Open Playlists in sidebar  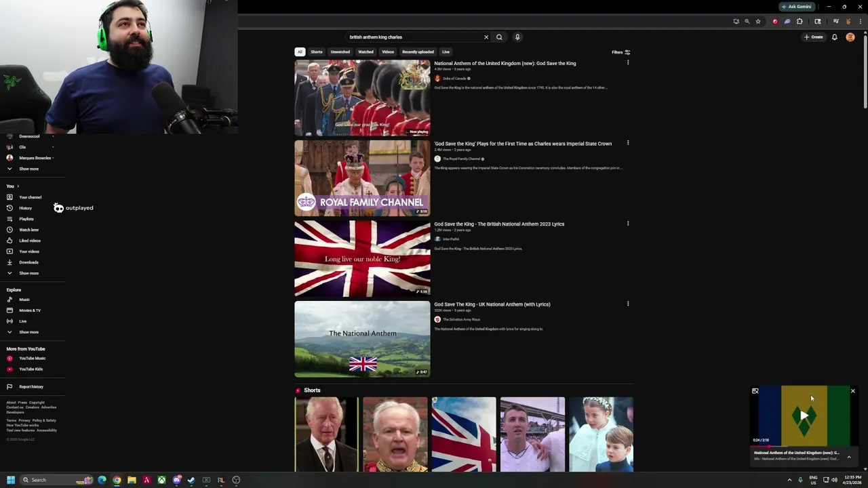pos(26,219)
